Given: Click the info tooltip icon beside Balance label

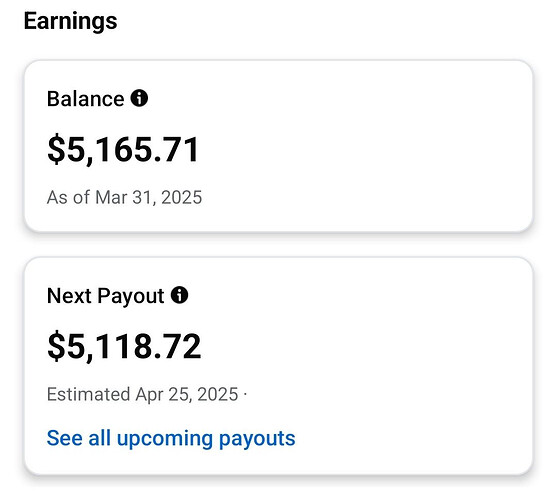Looking at the screenshot, I should [139, 98].
